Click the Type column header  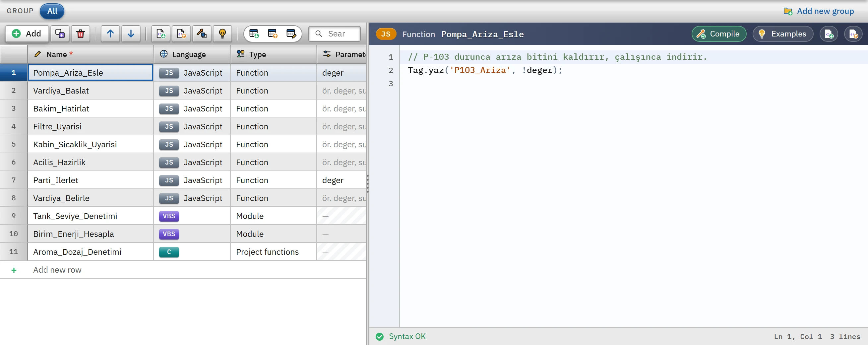[274, 54]
